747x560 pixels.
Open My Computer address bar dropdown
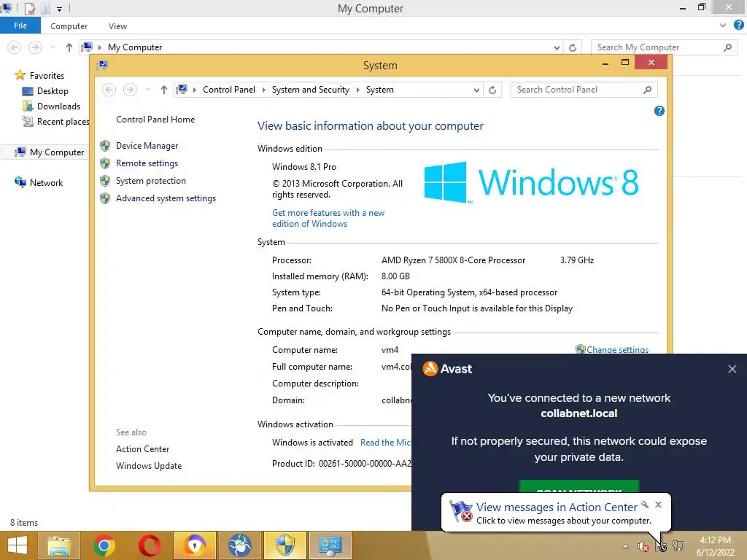pyautogui.click(x=557, y=47)
